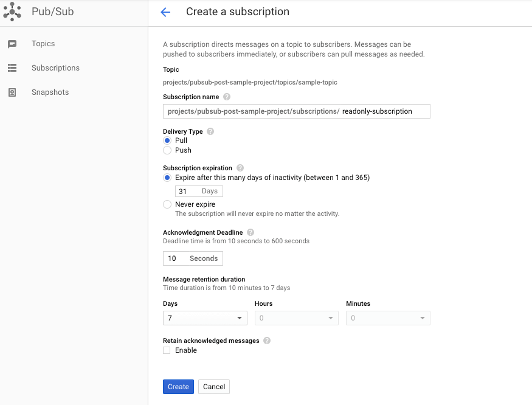Click 'Time duration is from 10 minutes' hint
Image resolution: width=532 pixels, height=405 pixels.
click(226, 288)
